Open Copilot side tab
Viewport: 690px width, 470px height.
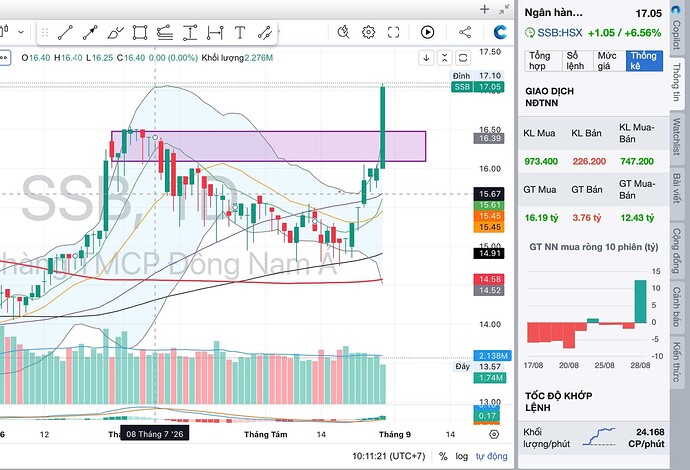point(676,29)
